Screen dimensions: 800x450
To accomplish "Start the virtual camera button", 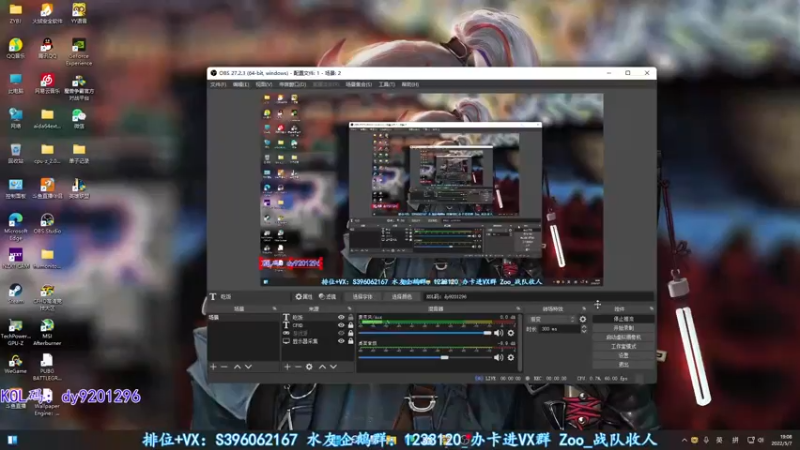I will [x=623, y=337].
